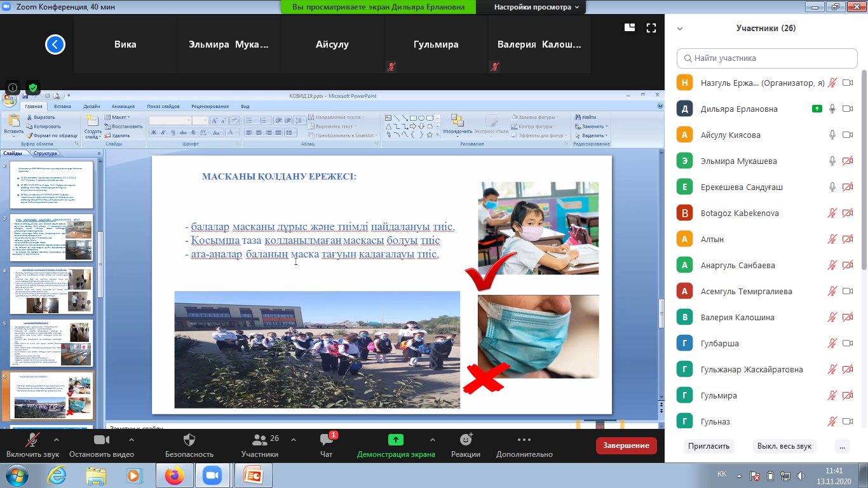Open the Структура tab in slide pane
This screenshot has height=488, width=868.
point(46,153)
